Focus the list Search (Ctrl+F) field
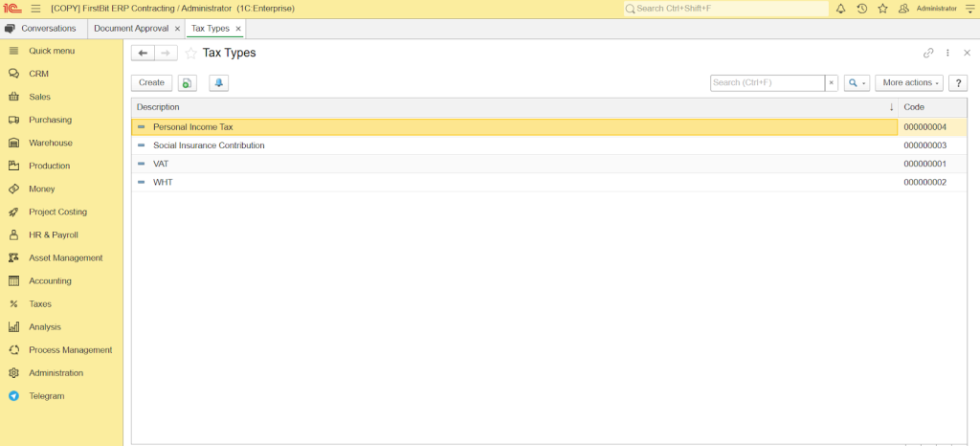This screenshot has width=980, height=446. [767, 83]
